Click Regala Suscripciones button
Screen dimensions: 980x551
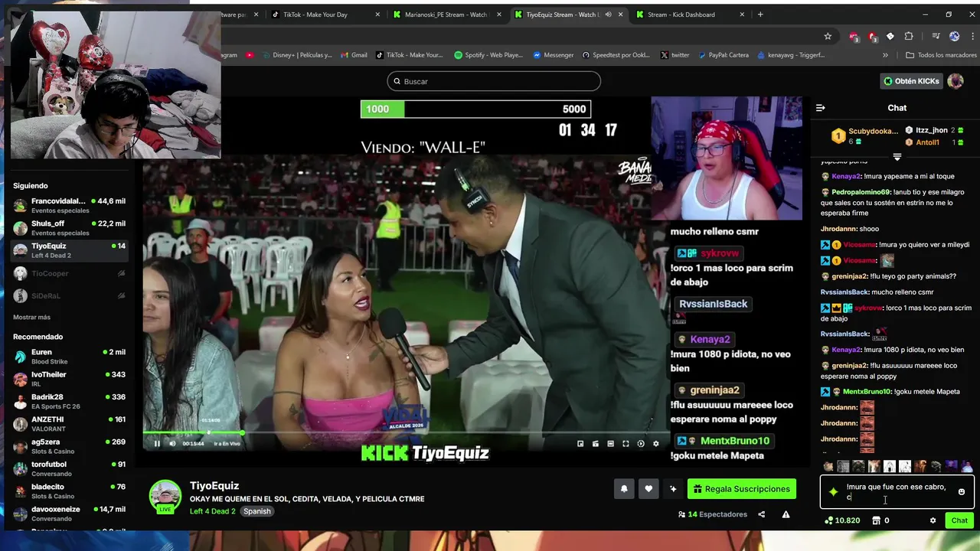(x=742, y=489)
